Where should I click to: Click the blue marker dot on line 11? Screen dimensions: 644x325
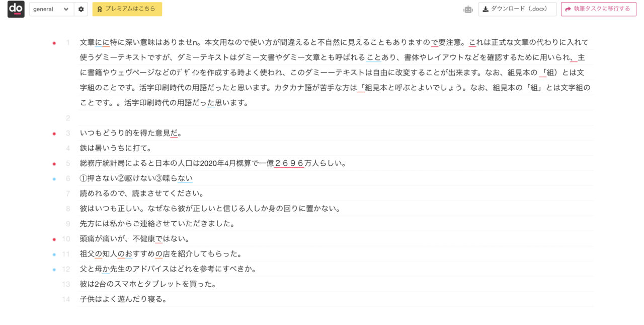(54, 254)
